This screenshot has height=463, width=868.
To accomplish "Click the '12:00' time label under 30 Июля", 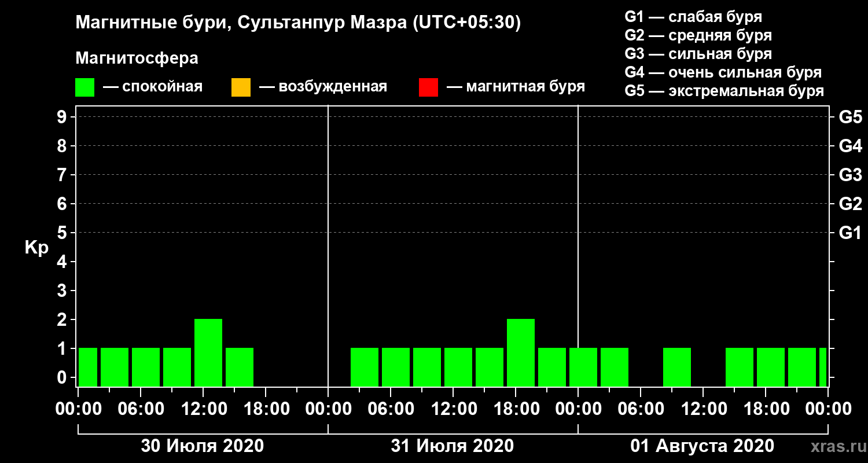I will pyautogui.click(x=203, y=409).
